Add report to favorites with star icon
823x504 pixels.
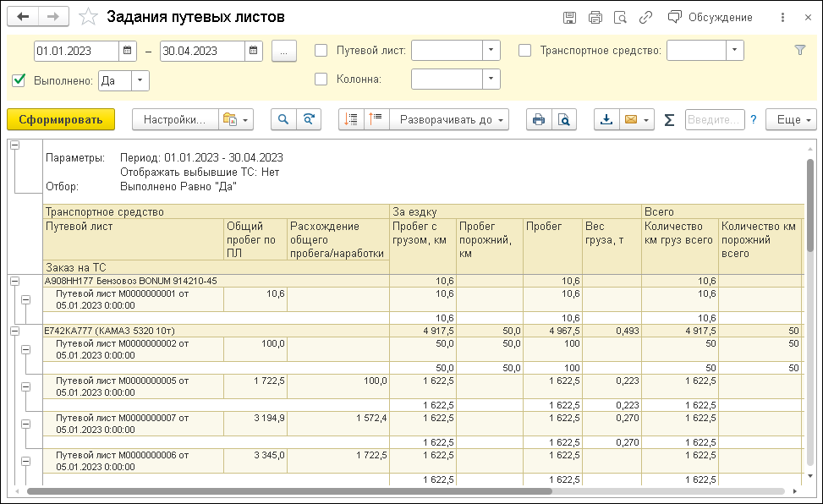(x=88, y=17)
